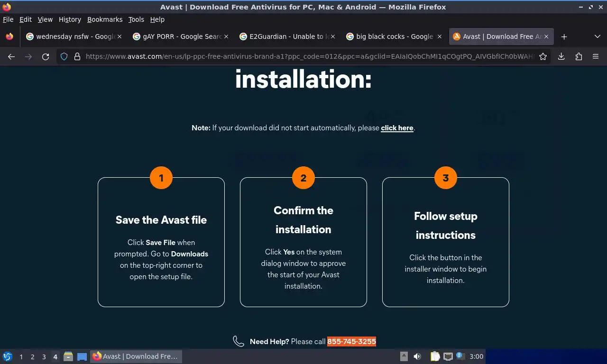Open the taskbar start menu icon
The width and height of the screenshot is (607, 364).
8,356
